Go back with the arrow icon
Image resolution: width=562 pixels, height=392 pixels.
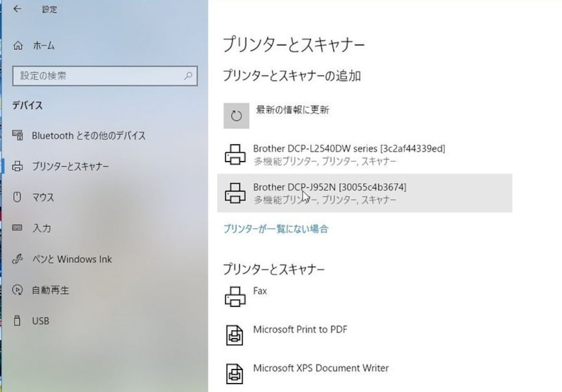pos(18,9)
